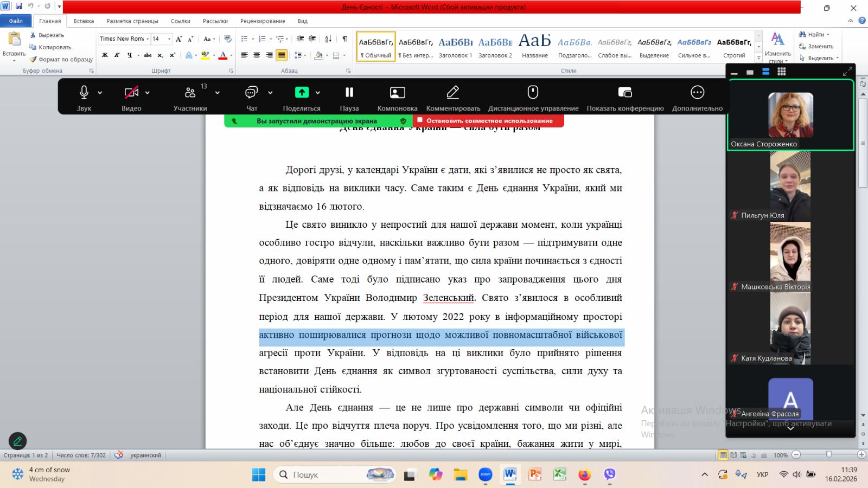Open the Рецензирование ribbon tab

263,21
